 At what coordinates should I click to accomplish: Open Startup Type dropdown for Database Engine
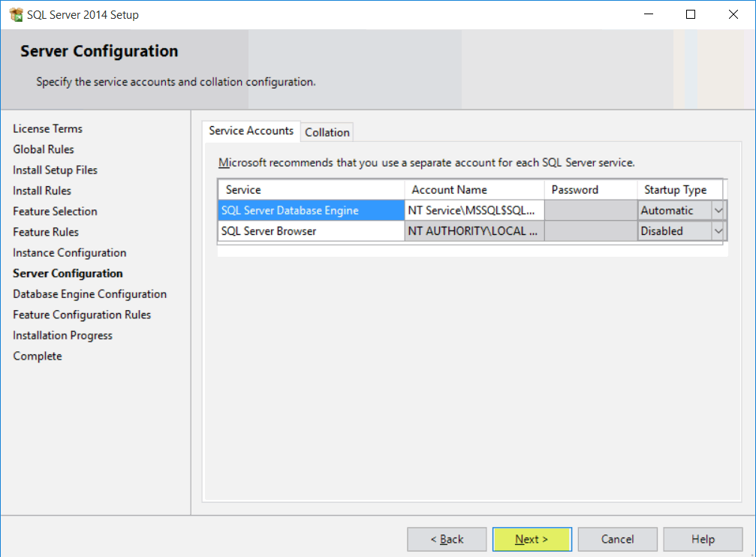pyautogui.click(x=718, y=210)
